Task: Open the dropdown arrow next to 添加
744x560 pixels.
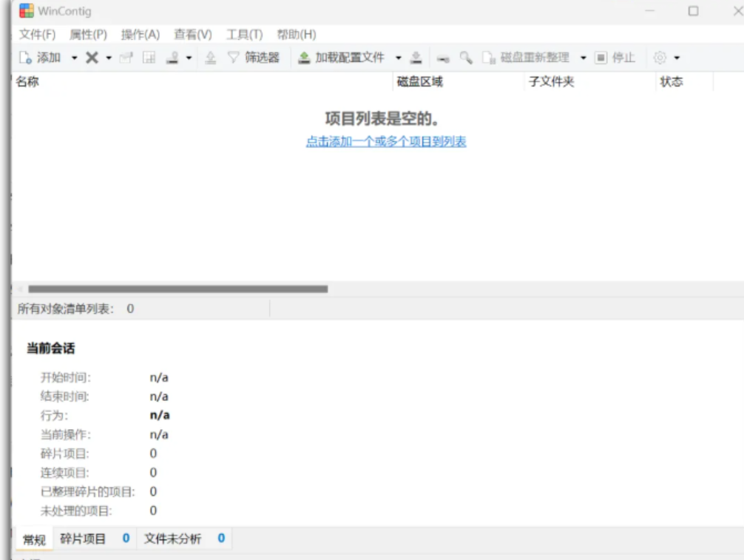Action: click(75, 58)
